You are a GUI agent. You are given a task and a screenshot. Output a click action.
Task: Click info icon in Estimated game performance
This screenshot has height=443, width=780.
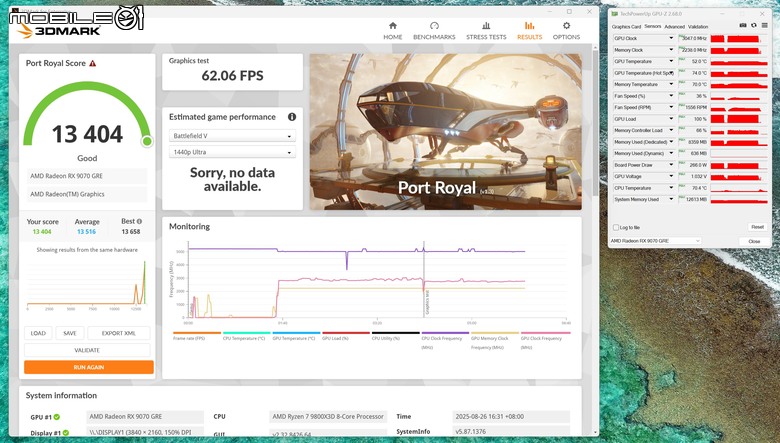(292, 117)
